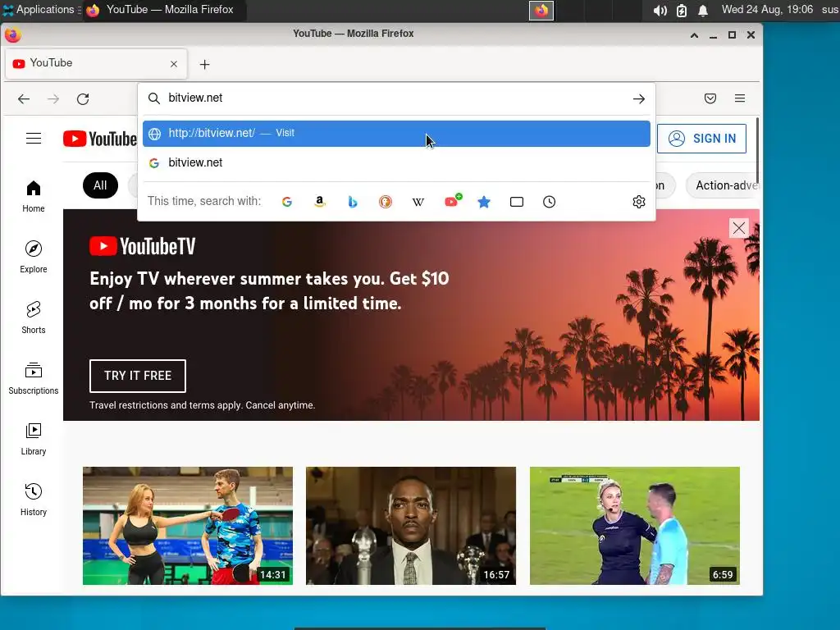This screenshot has width=840, height=630.
Task: Reload the current page
Action: pyautogui.click(x=83, y=99)
